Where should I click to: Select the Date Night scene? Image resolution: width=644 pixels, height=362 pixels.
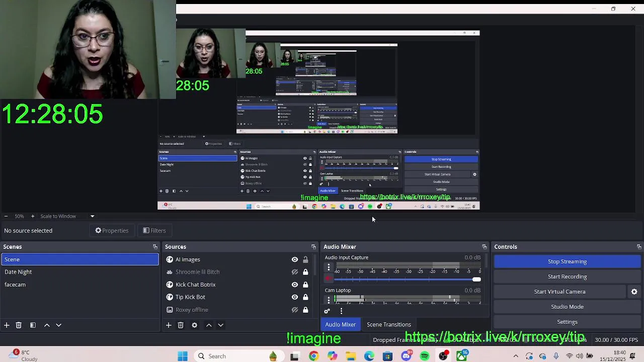tap(80, 272)
